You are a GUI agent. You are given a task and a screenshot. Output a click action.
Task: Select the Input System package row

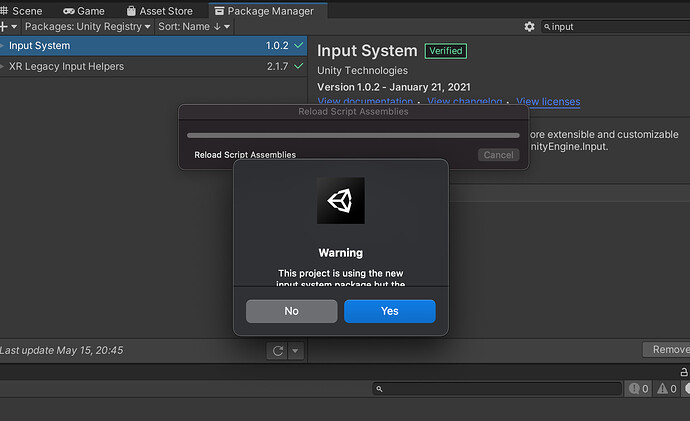click(153, 46)
